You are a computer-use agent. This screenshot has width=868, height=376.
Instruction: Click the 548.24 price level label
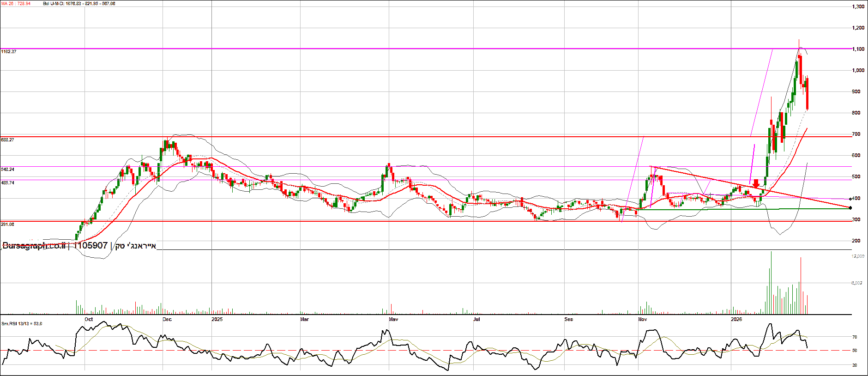point(7,170)
